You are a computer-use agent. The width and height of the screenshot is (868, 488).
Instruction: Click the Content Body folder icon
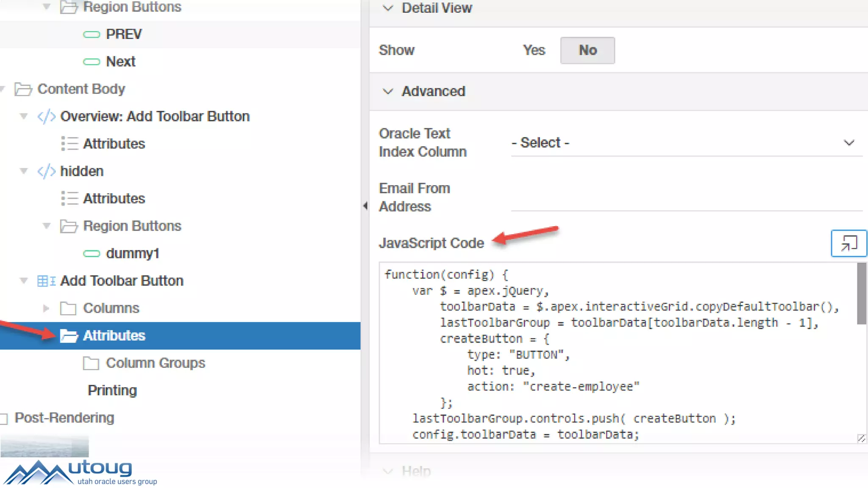[23, 89]
